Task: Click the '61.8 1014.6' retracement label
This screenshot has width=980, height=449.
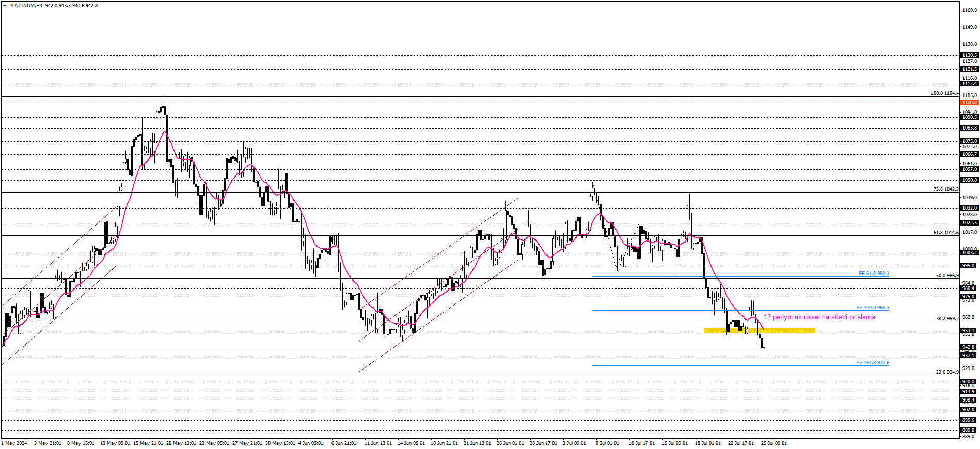Action: coord(946,233)
